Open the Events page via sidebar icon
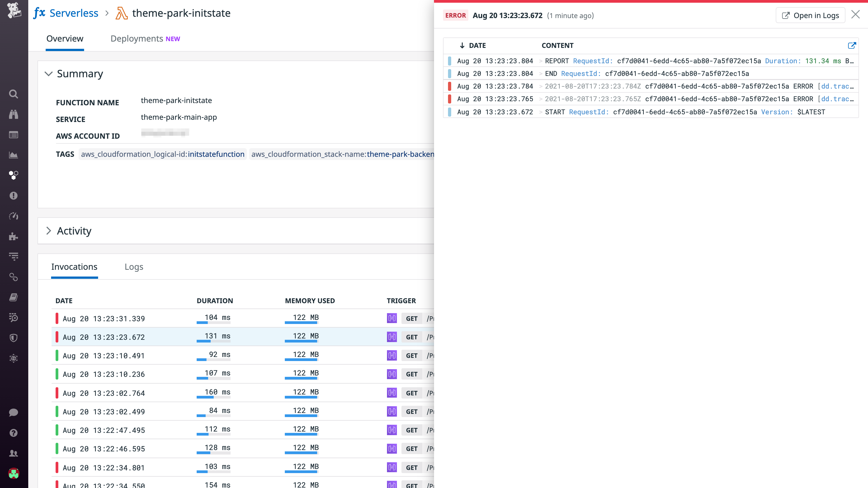The width and height of the screenshot is (868, 488). pos(14,135)
